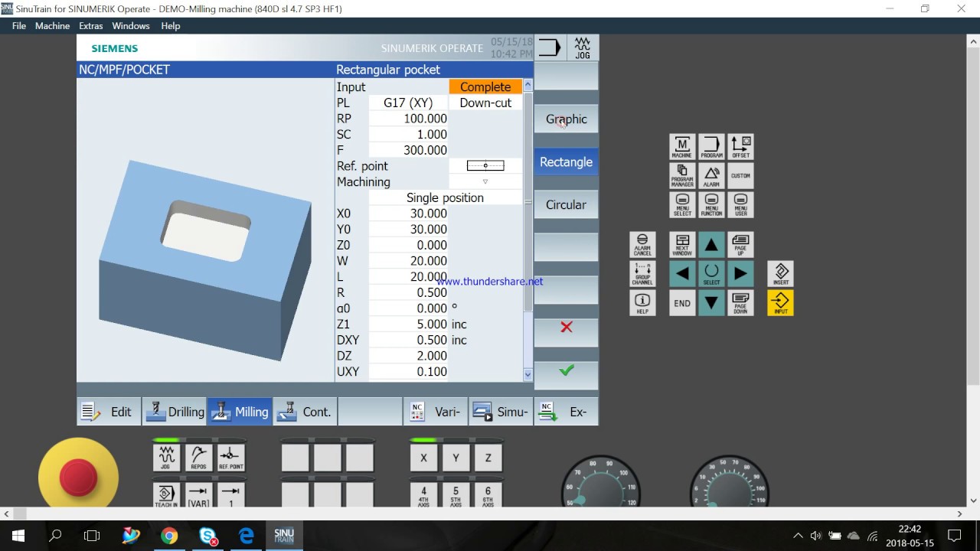This screenshot has width=980, height=551.
Task: Toggle milling direction Down-cut field
Action: pyautogui.click(x=485, y=103)
